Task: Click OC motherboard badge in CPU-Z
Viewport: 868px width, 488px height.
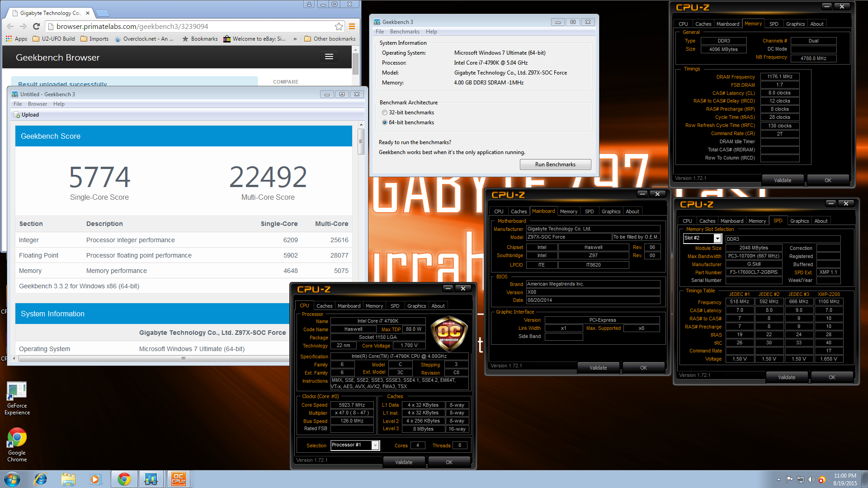Action: tap(449, 334)
